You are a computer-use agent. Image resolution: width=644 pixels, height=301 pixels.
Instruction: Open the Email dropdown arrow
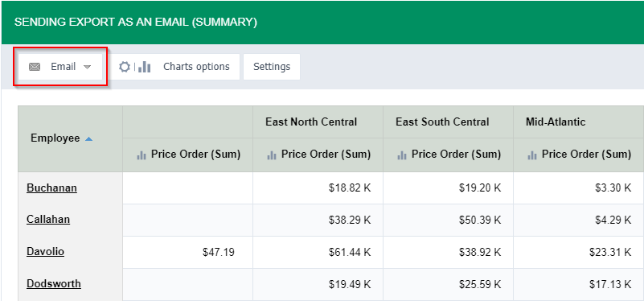pos(87,67)
